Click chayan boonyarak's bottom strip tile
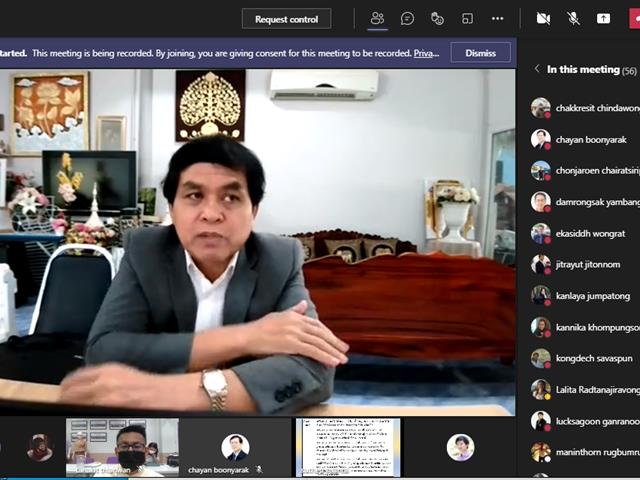 [236, 447]
